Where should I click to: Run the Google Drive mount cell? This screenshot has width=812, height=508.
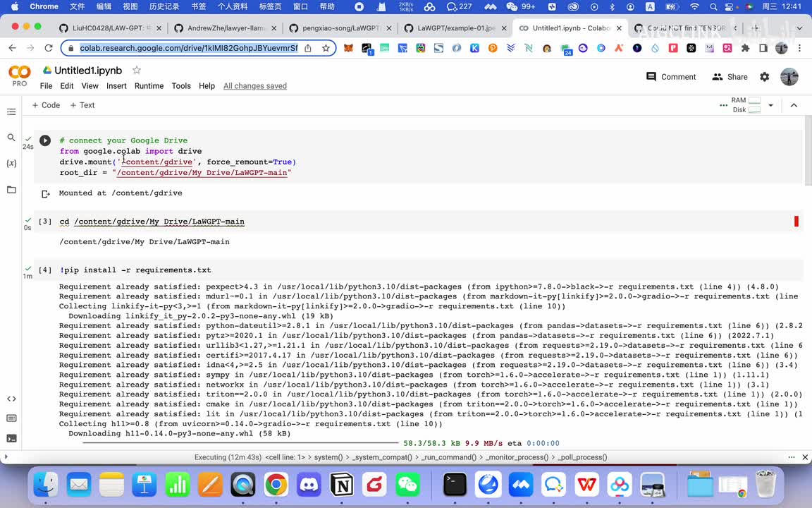(x=45, y=140)
